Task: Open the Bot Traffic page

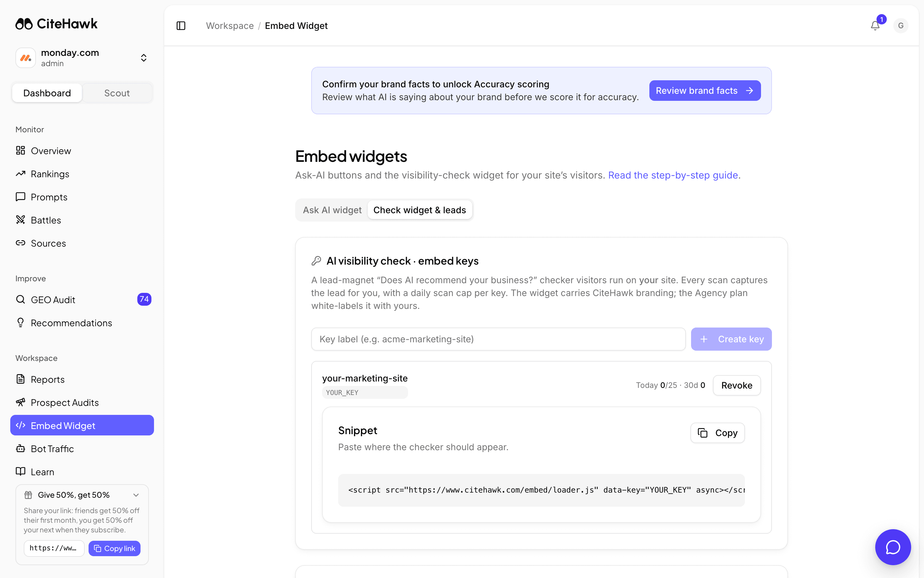Action: tap(82, 449)
